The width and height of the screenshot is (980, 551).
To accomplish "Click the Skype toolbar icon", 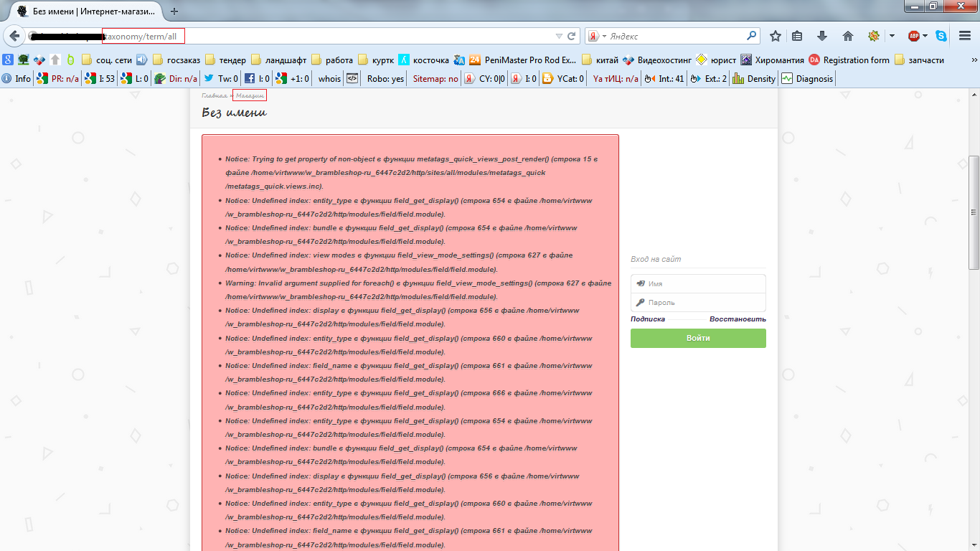I will click(941, 36).
